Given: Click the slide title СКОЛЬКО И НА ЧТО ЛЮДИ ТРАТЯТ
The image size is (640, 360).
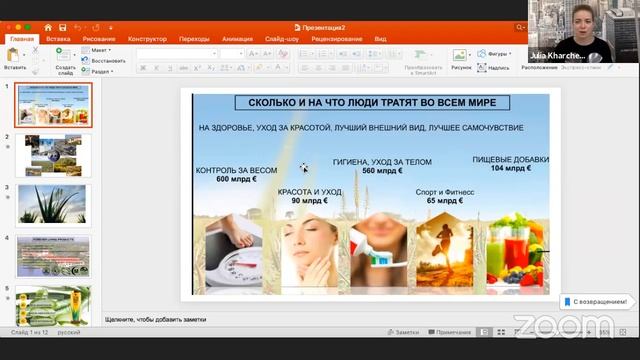Looking at the screenshot, I should tap(372, 102).
